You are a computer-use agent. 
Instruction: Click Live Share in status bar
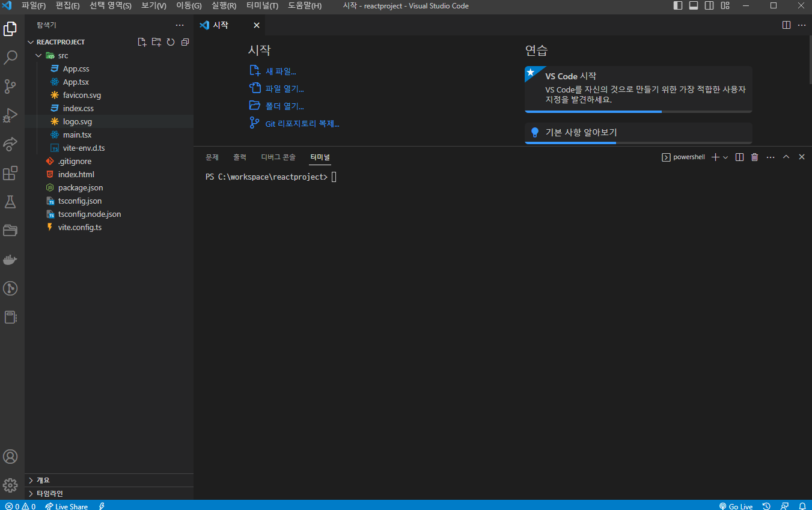click(x=66, y=506)
